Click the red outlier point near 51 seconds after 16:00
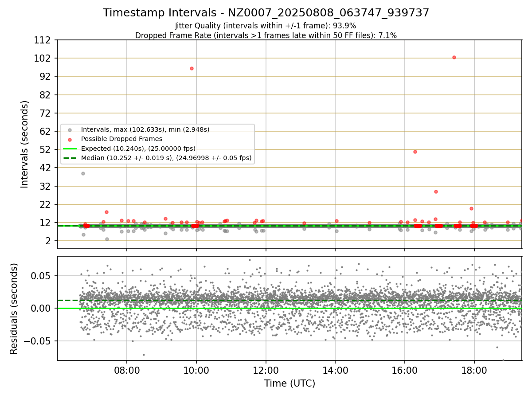Screen dimensions: 532x399 pyautogui.click(x=415, y=152)
